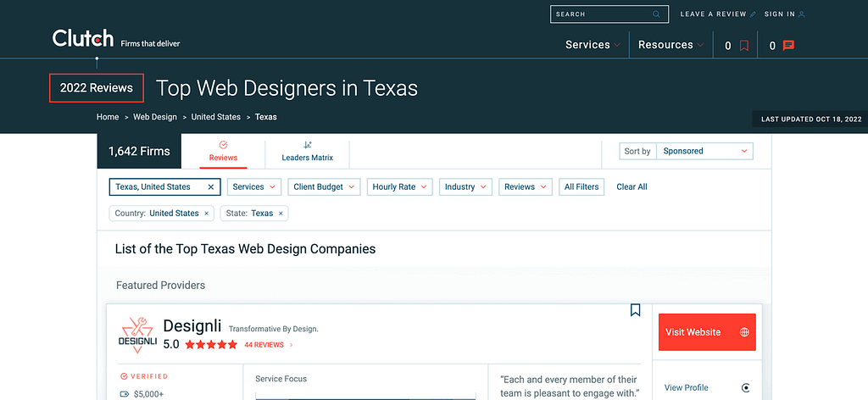Click the Designli company name
This screenshot has height=400, width=868.
[x=193, y=326]
